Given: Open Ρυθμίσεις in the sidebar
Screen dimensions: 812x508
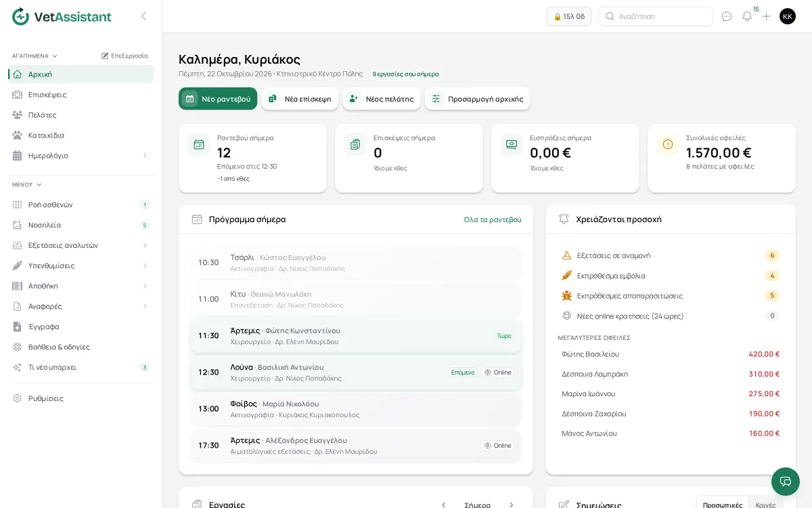Looking at the screenshot, I should pos(81,398).
